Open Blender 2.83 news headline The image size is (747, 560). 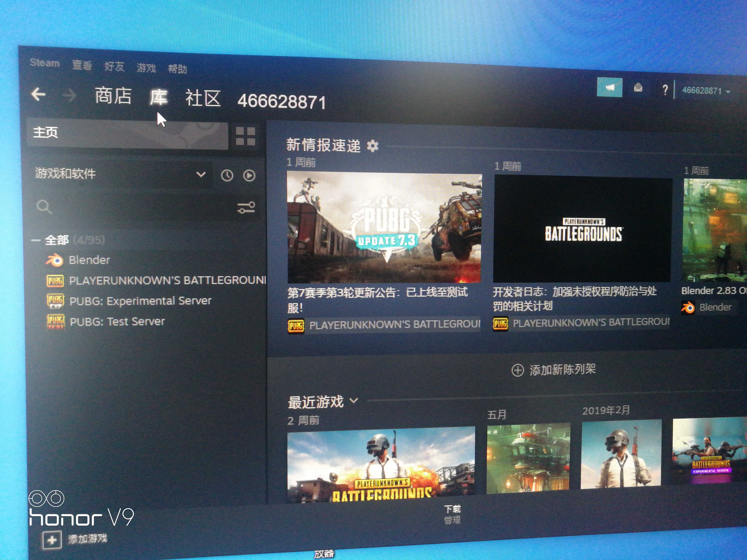click(714, 291)
